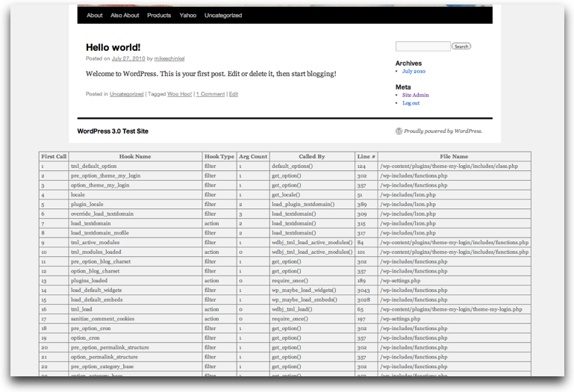Click the /wp-settings.php path in row 13

pyautogui.click(x=400, y=280)
